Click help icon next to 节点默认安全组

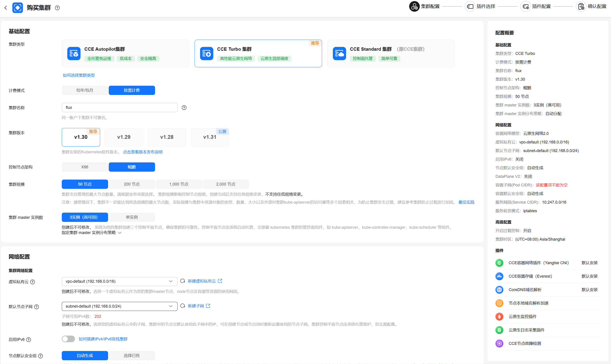pyautogui.click(x=41, y=356)
